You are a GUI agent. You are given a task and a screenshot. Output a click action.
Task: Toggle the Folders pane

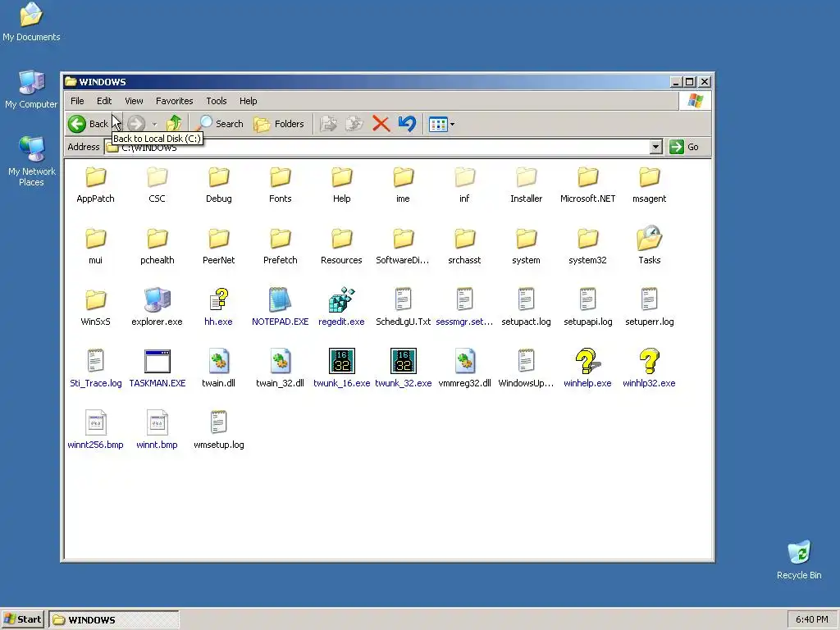[x=279, y=124]
